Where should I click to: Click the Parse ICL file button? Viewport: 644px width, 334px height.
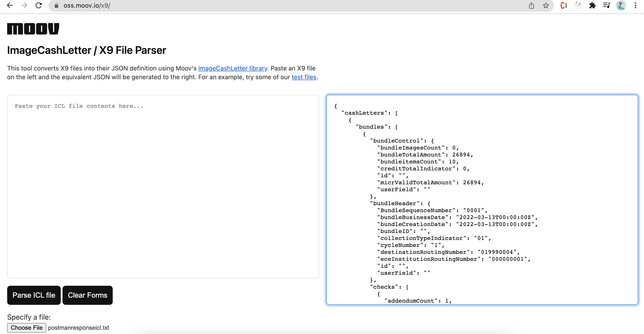34,295
